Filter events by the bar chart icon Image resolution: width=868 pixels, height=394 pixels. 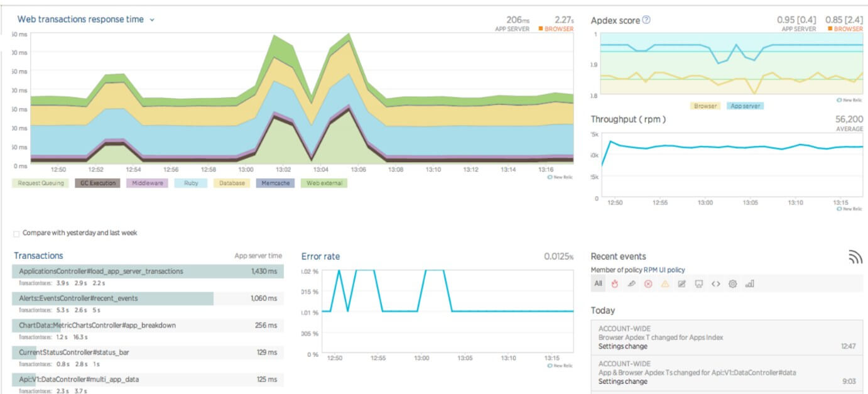[749, 284]
